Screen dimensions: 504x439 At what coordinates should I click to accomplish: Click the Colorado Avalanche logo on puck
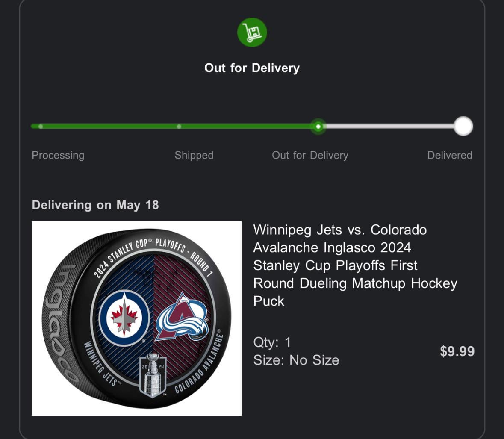(182, 317)
